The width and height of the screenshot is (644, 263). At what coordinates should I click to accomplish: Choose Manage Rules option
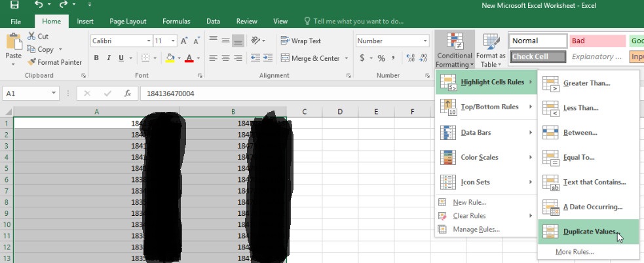click(x=476, y=229)
